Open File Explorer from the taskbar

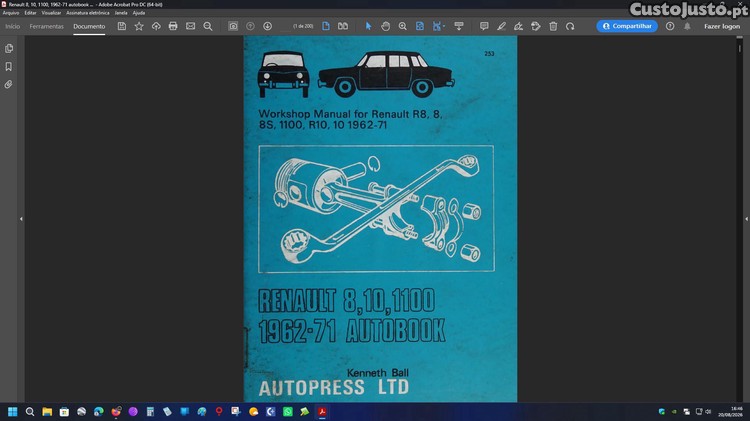click(47, 411)
